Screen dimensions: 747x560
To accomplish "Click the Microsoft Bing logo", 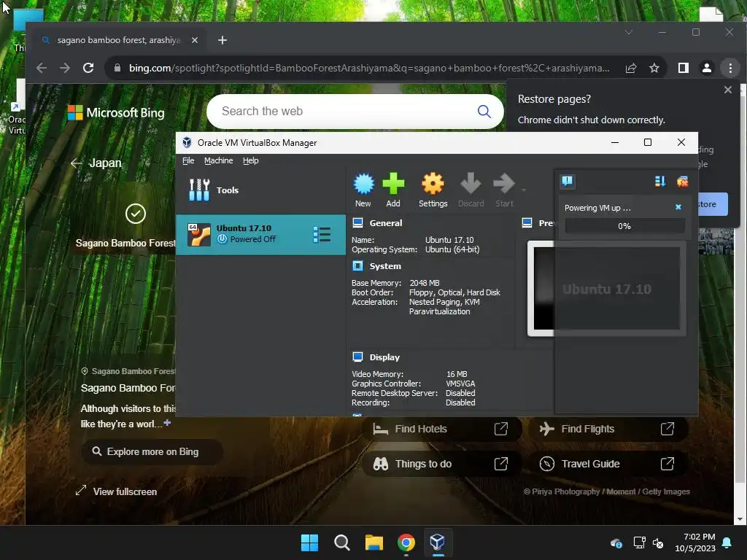I will [x=116, y=113].
